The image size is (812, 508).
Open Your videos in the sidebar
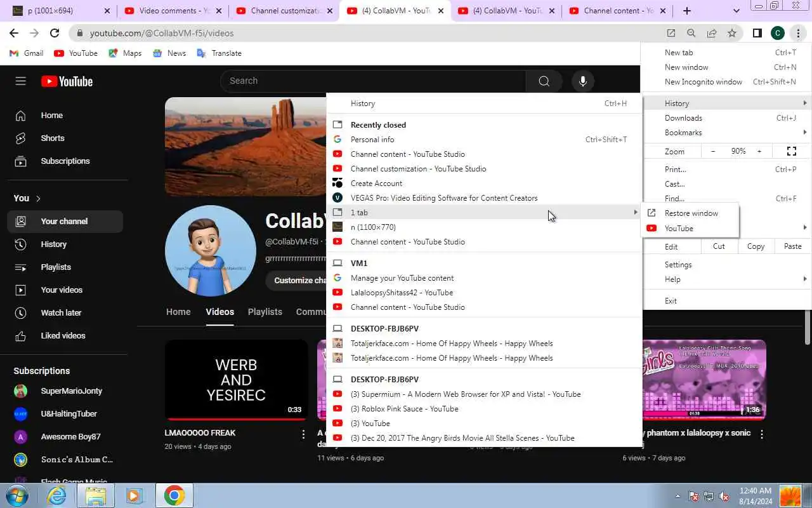coord(65,290)
